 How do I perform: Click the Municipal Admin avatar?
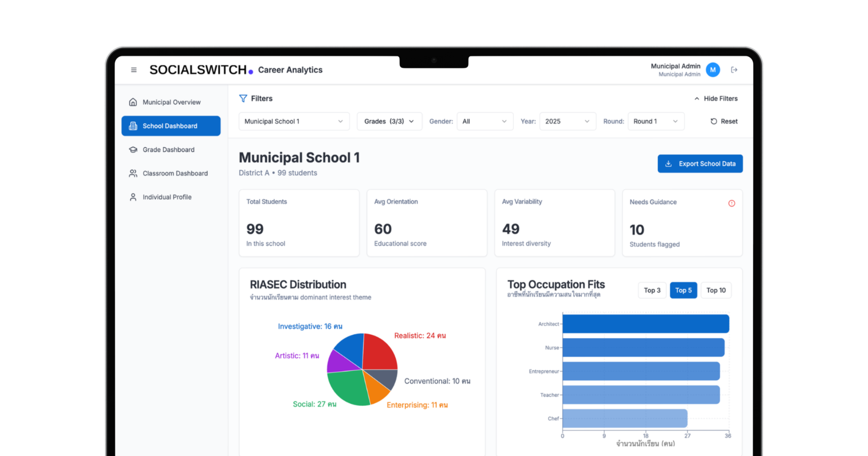[712, 69]
